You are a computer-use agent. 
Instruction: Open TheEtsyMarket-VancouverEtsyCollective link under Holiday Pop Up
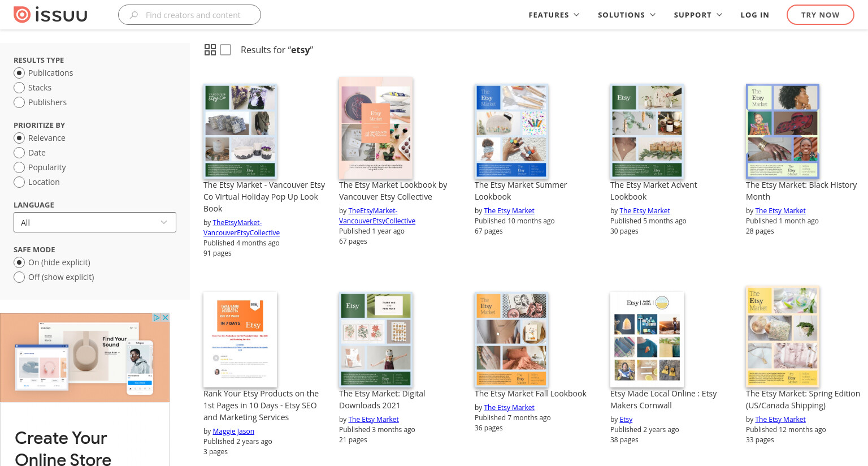pos(241,228)
